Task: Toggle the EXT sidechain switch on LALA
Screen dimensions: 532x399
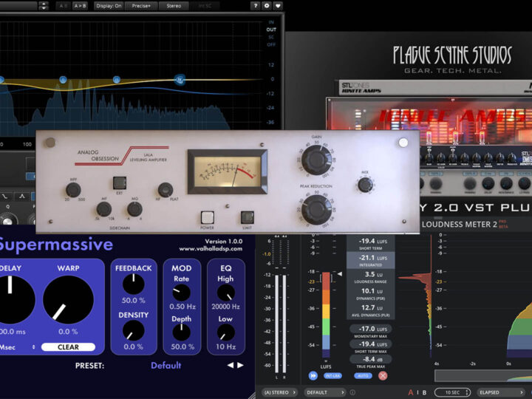Action: pos(120,183)
